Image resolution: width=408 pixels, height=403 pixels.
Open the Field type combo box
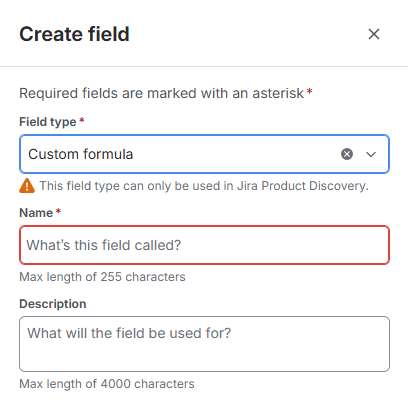point(204,154)
